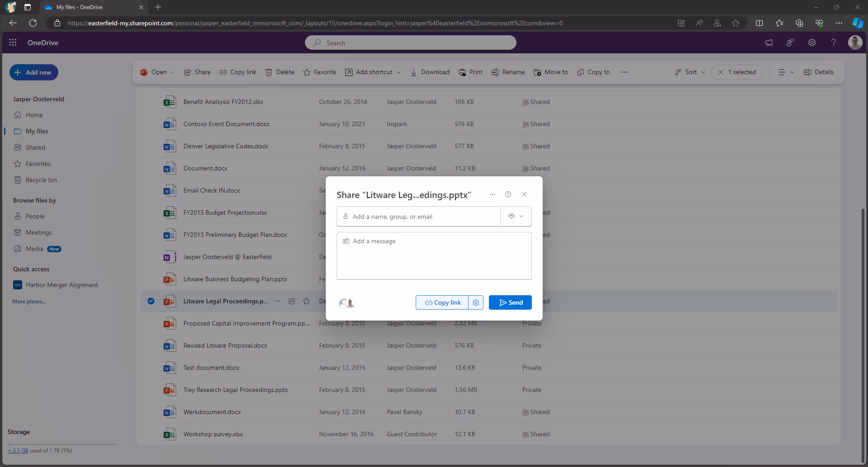
Task: Rename the selected file
Action: click(508, 72)
